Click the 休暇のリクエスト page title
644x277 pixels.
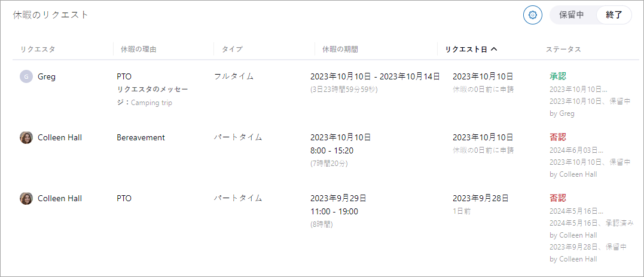click(x=51, y=15)
